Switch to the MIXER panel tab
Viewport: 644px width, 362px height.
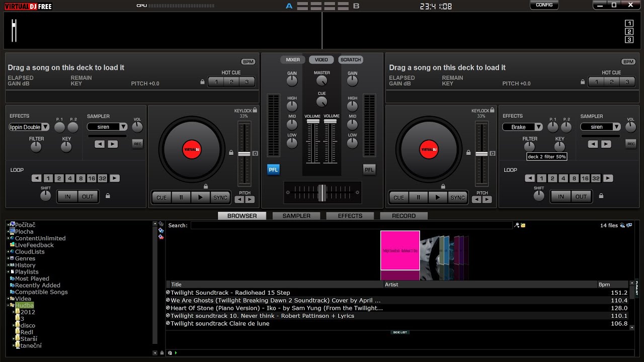tap(293, 60)
